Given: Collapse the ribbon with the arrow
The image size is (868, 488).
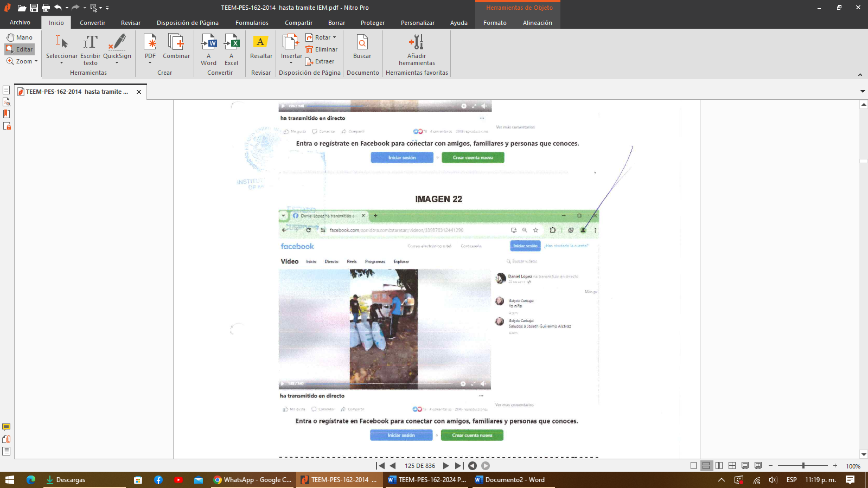Looking at the screenshot, I should tap(860, 75).
